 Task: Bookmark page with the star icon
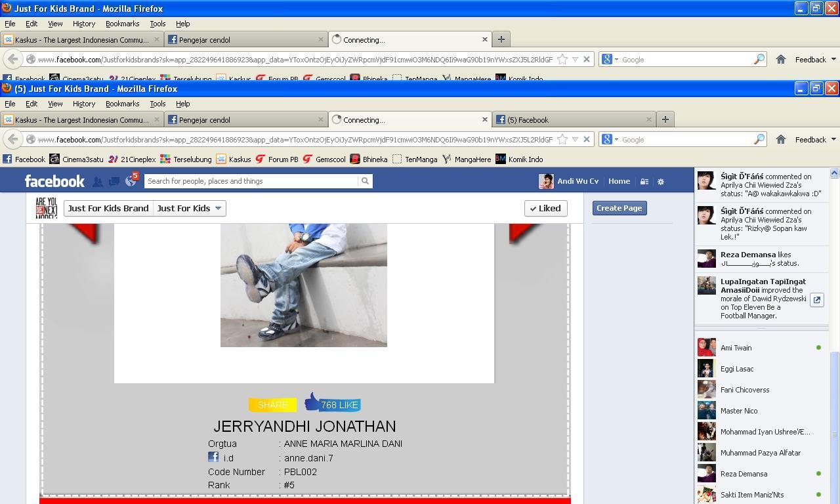[562, 140]
